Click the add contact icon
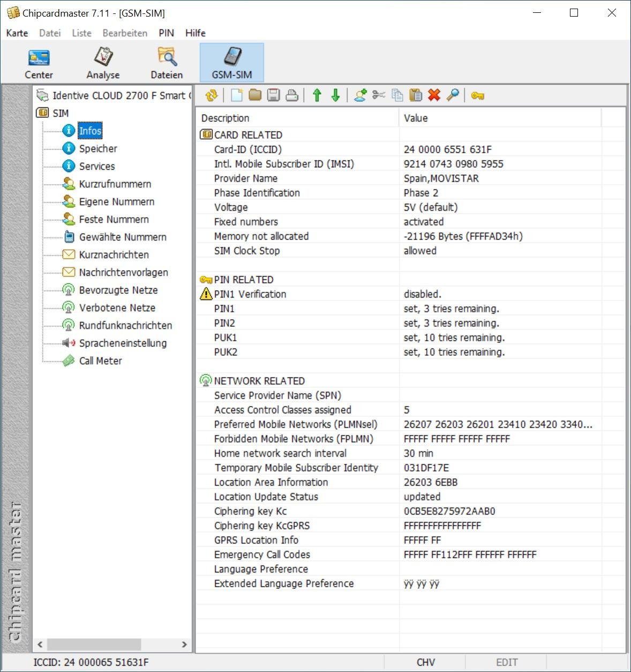The width and height of the screenshot is (631, 672). (360, 95)
